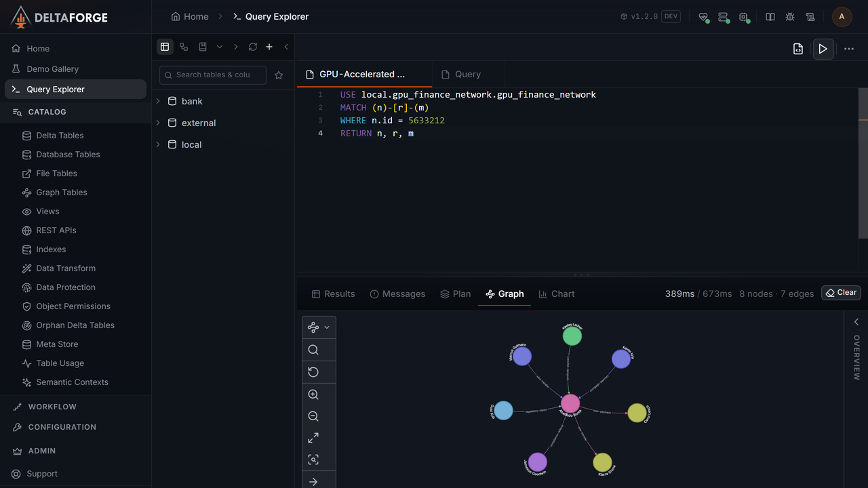Viewport: 868px width, 488px height.
Task: Click the pink central graph node
Action: (x=570, y=404)
